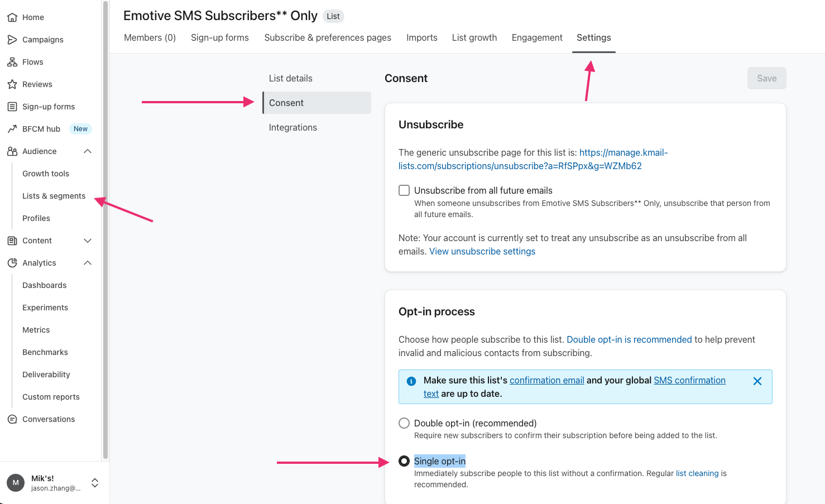This screenshot has height=504, width=825.
Task: Collapse the Analytics section chevron
Action: [x=88, y=263]
